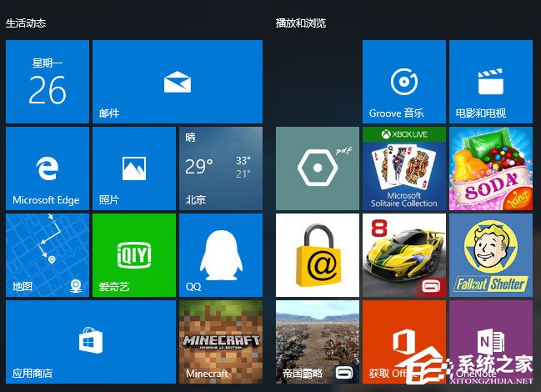Open the Groove 音乐 tile
Image resolution: width=541 pixels, height=392 pixels.
point(404,82)
